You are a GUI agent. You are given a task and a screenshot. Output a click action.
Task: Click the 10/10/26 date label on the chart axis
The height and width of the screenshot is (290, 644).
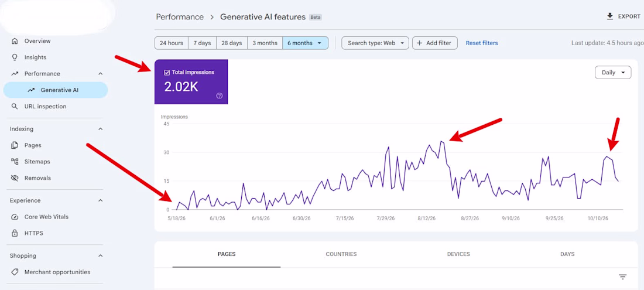(598, 219)
